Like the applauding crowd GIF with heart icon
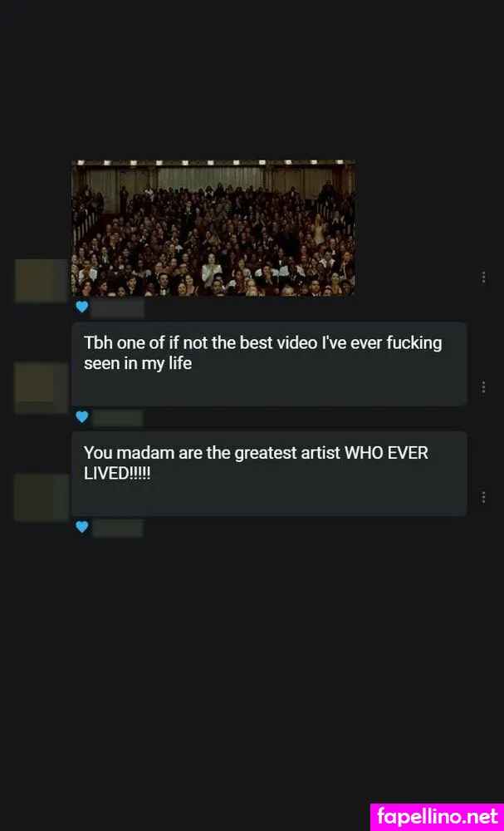The image size is (504, 831). [x=81, y=307]
